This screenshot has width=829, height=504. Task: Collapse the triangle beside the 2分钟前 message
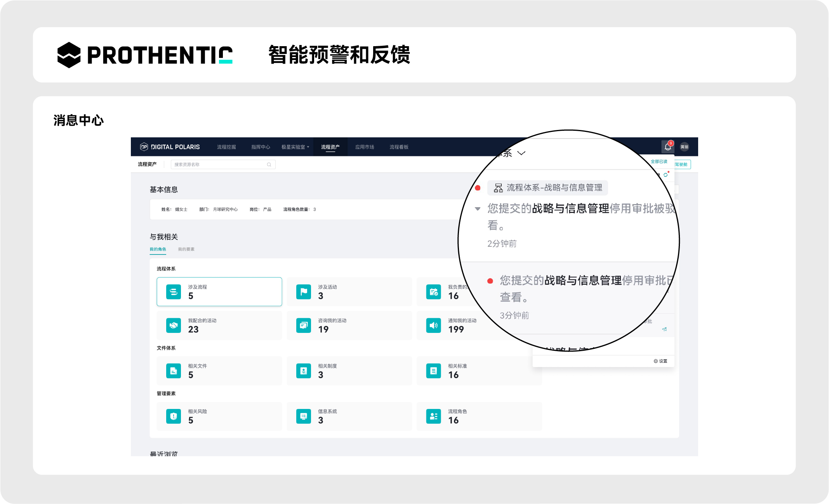(478, 209)
